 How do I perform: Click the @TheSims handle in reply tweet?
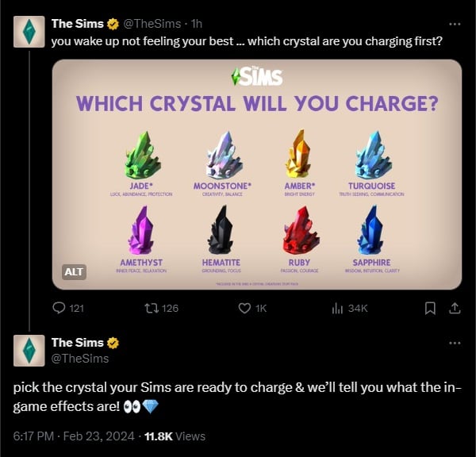80,358
